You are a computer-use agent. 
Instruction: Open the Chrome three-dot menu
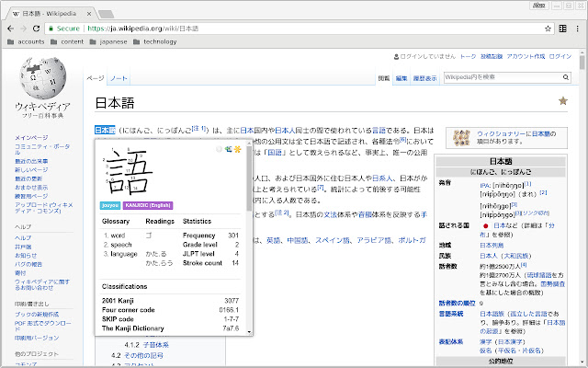[x=579, y=29]
